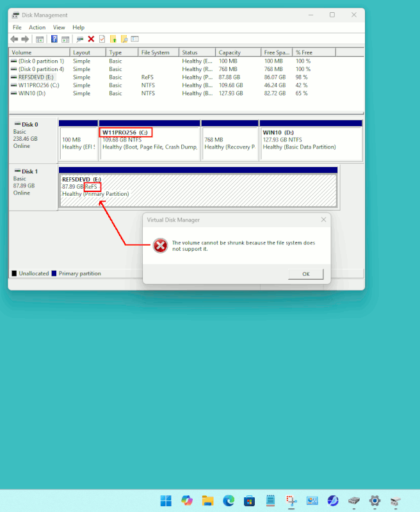Click the 127.93 GB capacity cell

tap(230, 93)
